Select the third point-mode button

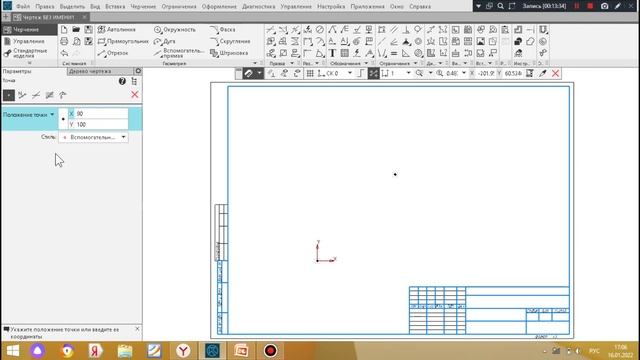point(36,95)
